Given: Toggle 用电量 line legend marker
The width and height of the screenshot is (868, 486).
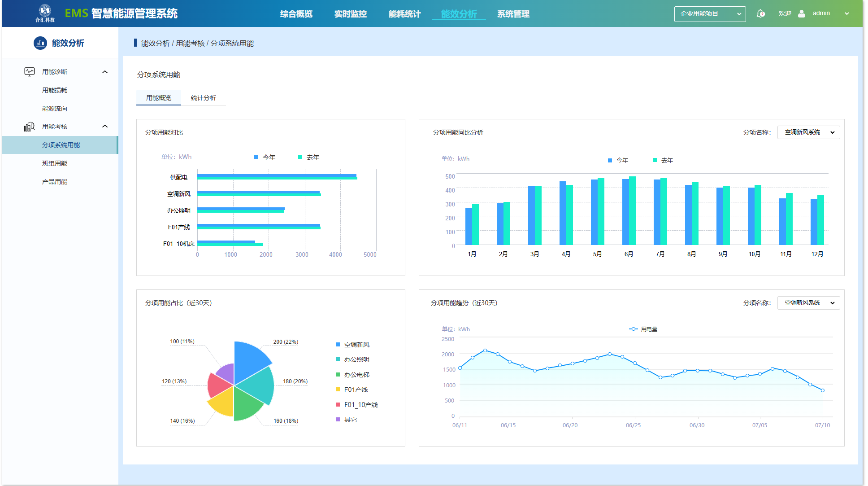Looking at the screenshot, I should (x=633, y=329).
